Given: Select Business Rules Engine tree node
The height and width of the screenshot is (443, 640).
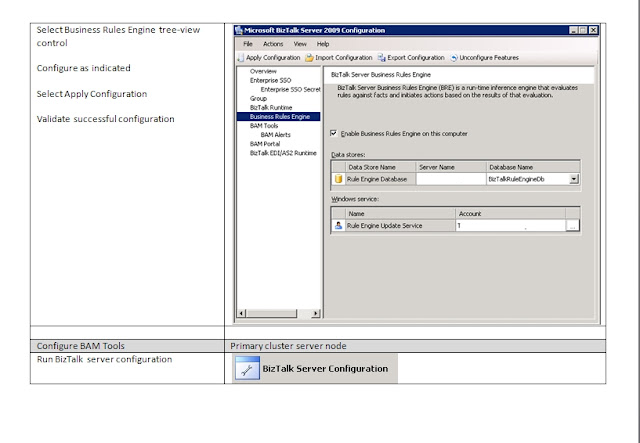Looking at the screenshot, I should tap(278, 116).
